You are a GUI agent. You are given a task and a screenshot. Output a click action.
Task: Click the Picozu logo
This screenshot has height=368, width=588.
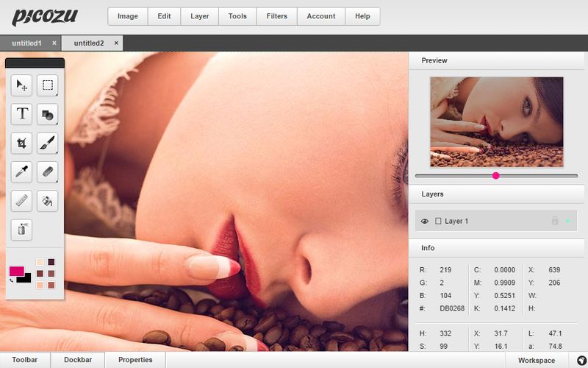coord(45,17)
